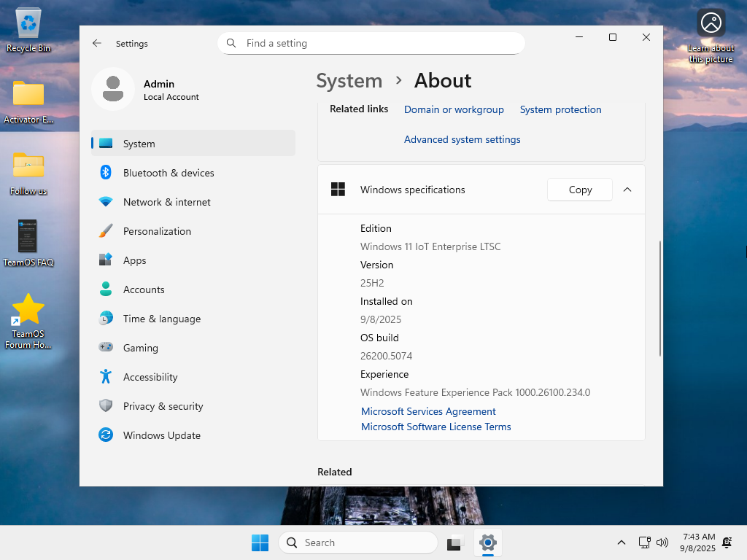Click the 25H2 version value
This screenshot has width=747, height=560.
click(x=372, y=283)
